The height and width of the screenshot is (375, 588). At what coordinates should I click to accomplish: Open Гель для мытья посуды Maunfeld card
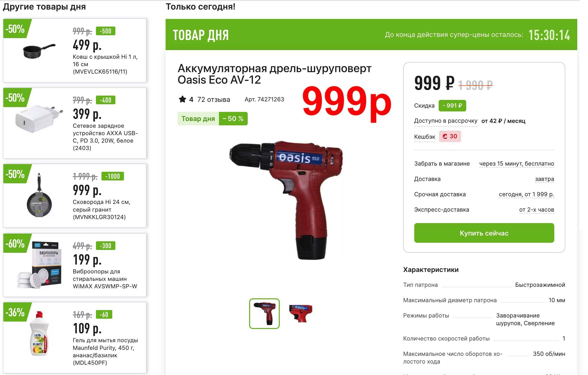tap(74, 337)
